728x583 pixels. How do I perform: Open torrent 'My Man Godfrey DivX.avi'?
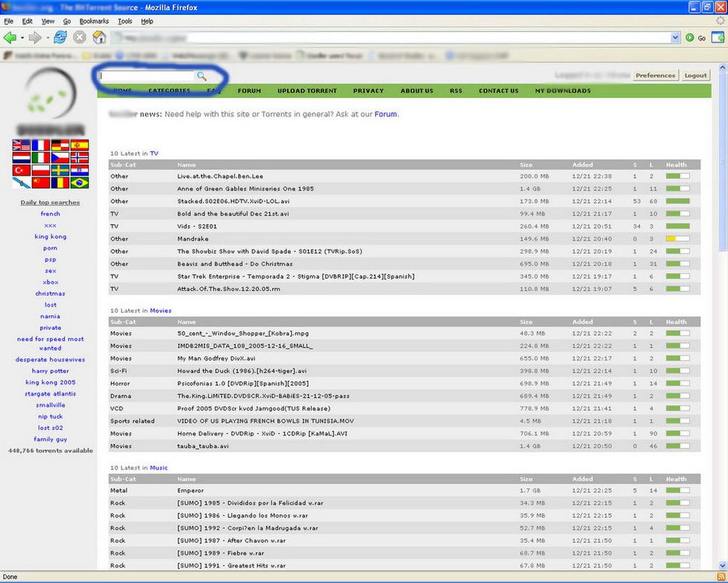pos(216,358)
